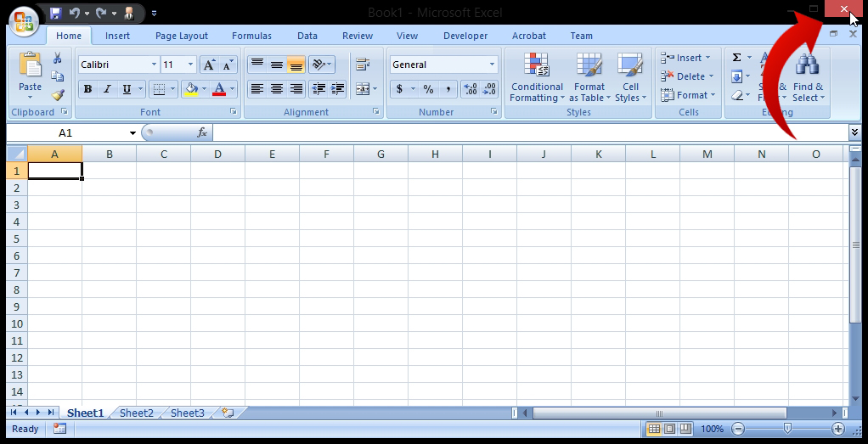The width and height of the screenshot is (868, 444).
Task: Align text to the right
Action: [296, 88]
